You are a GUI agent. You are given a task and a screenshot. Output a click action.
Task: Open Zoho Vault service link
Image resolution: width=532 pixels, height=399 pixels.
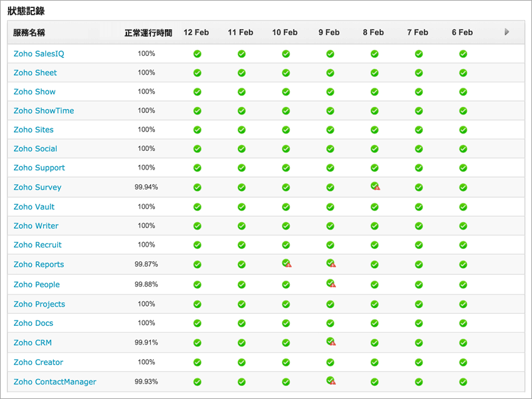(x=34, y=207)
